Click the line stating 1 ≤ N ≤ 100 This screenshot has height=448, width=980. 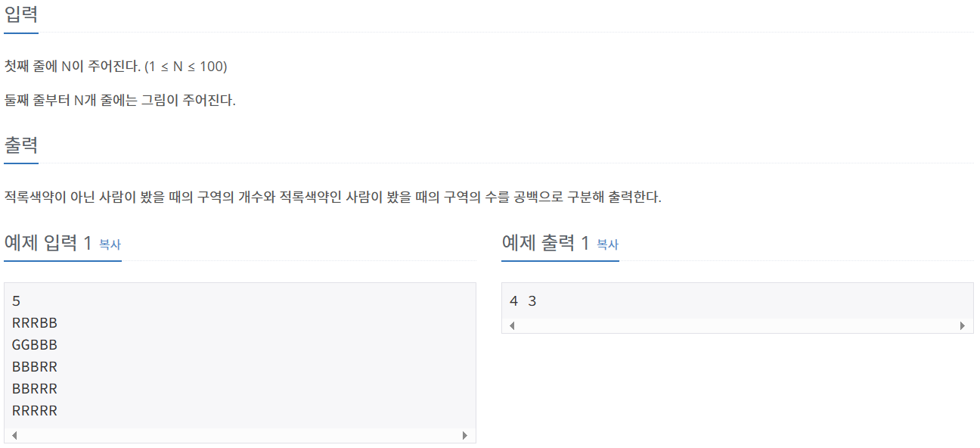pos(116,67)
